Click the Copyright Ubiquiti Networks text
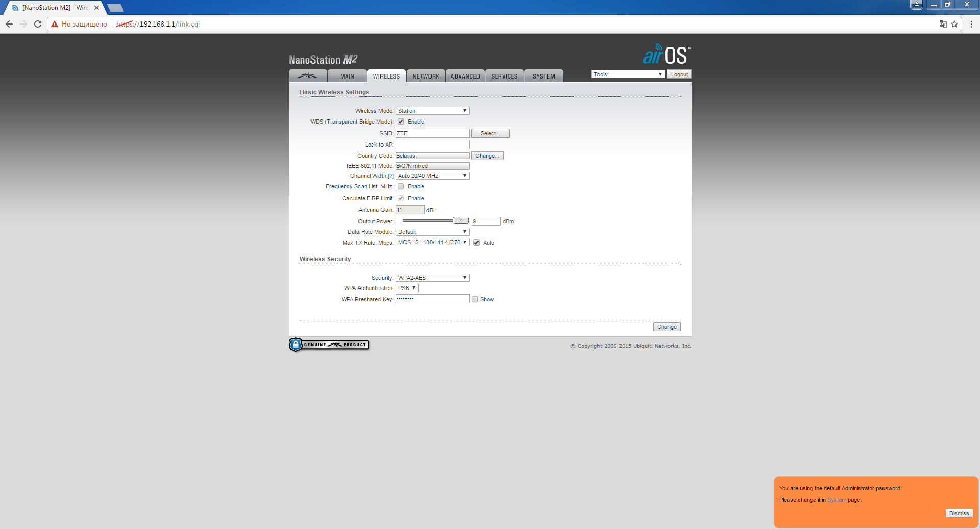The height and width of the screenshot is (529, 980). point(631,346)
